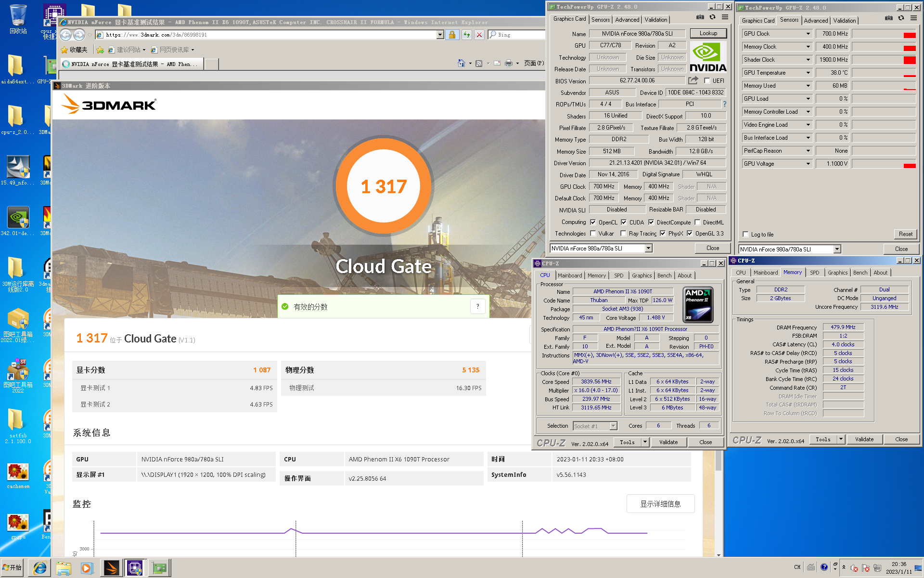This screenshot has height=578, width=924.
Task: Open the 3DMark taskbar icon
Action: coord(111,568)
